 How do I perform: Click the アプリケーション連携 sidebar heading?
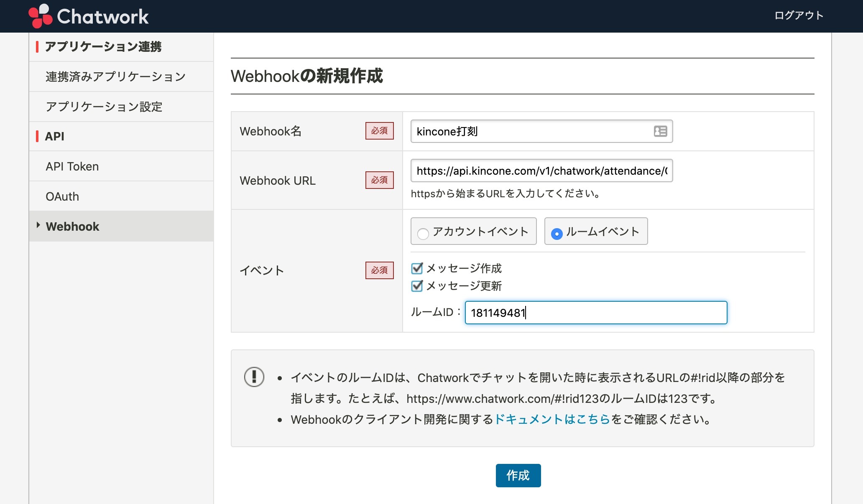click(103, 47)
